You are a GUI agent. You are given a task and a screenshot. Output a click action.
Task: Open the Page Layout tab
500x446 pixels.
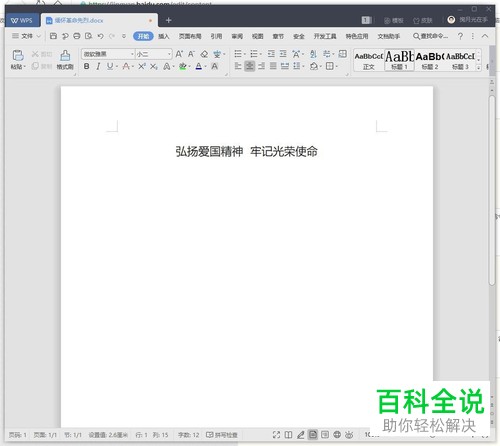[190, 36]
